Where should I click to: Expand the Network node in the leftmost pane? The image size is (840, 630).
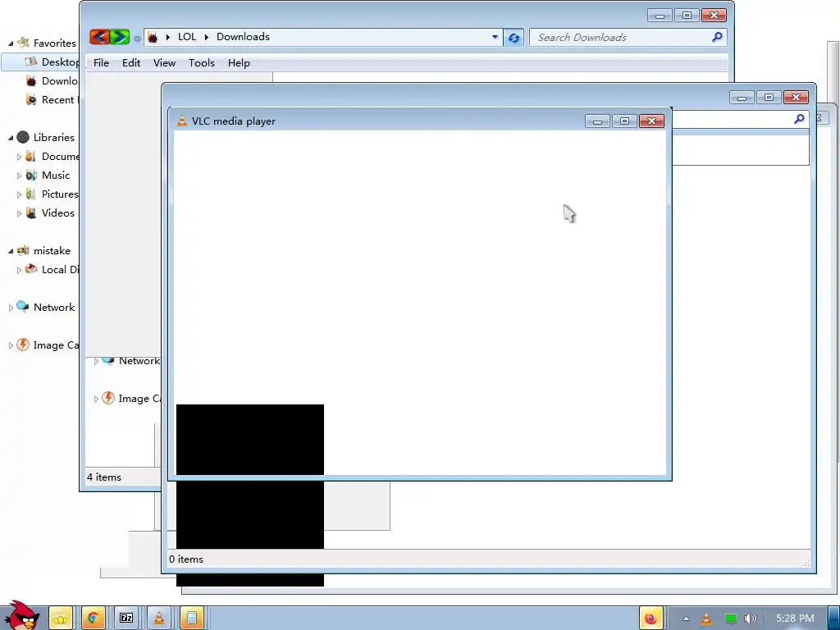(x=11, y=308)
